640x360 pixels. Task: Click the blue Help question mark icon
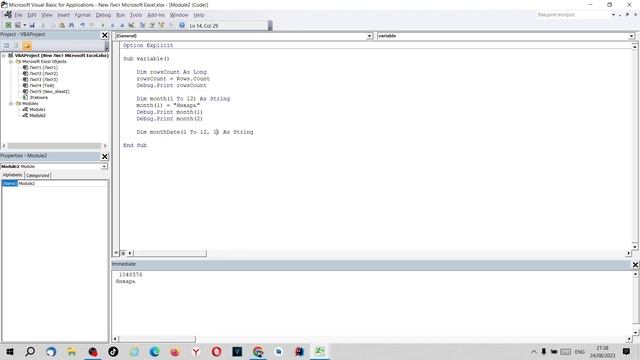(x=182, y=25)
